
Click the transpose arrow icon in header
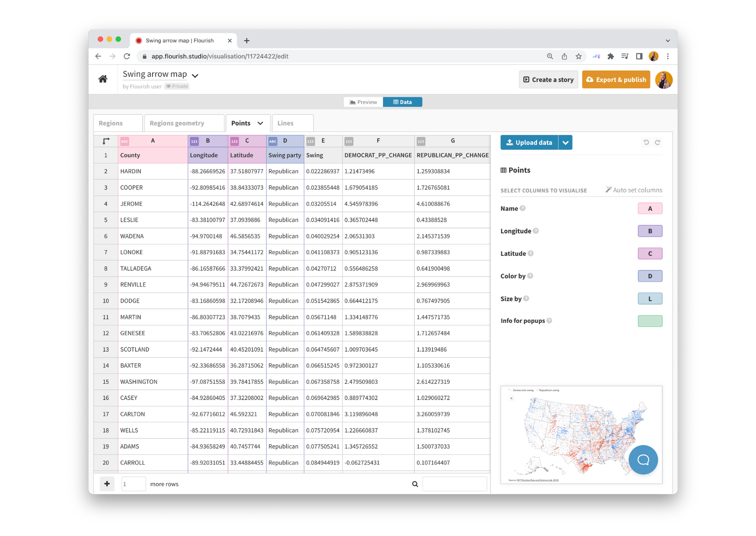coord(106,141)
